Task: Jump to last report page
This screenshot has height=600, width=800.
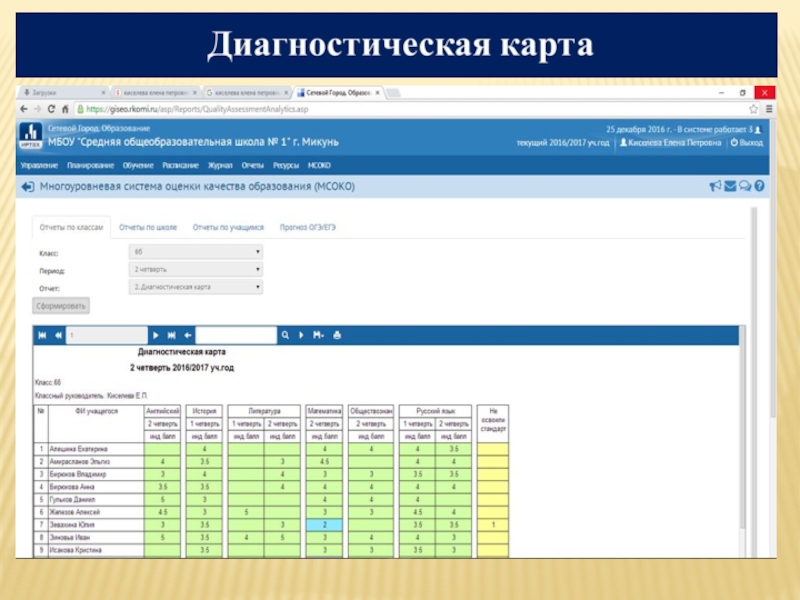Action: click(173, 335)
